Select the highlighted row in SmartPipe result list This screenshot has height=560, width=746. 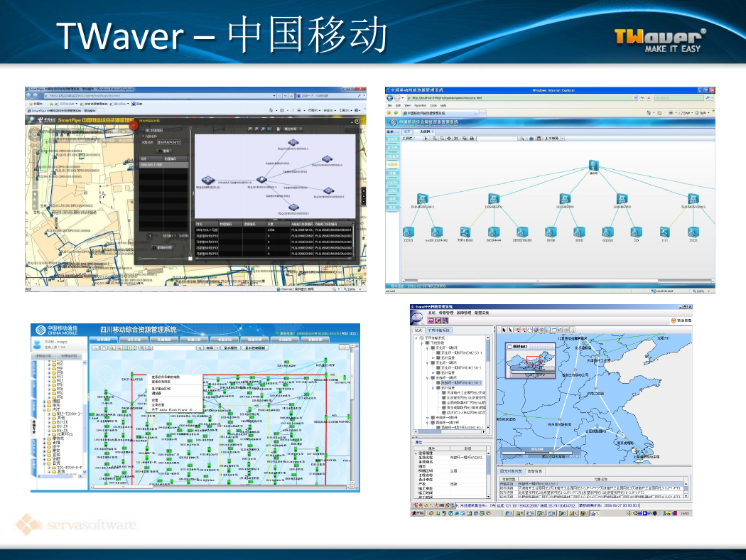(163, 165)
